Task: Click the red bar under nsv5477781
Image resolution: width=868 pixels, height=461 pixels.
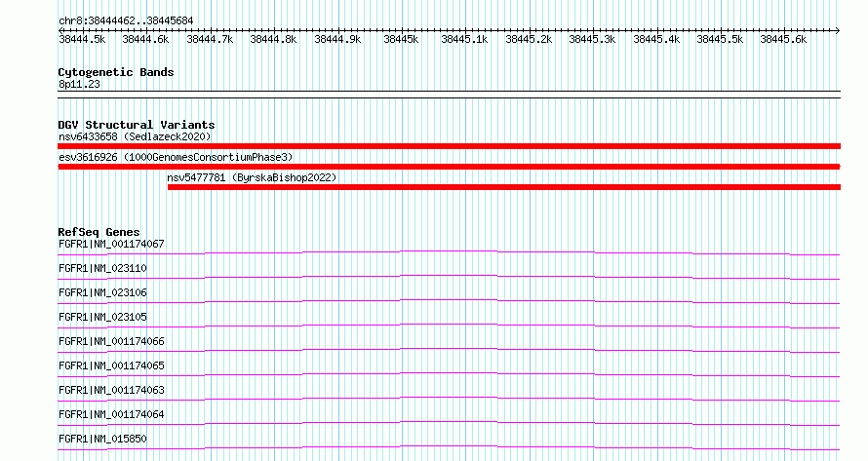Action: coord(504,187)
